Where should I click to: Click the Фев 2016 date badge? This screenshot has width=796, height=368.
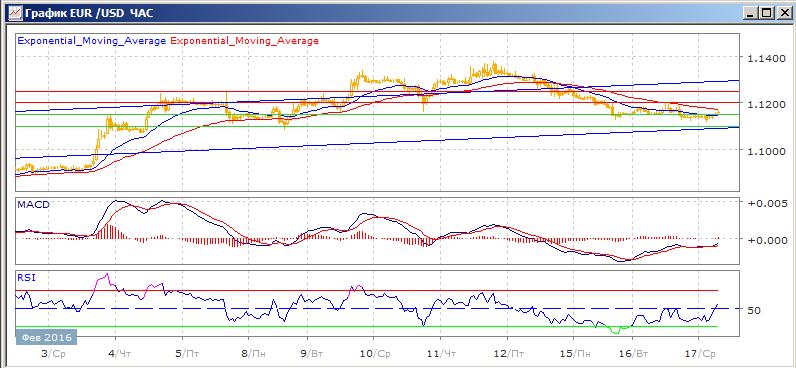pos(46,337)
